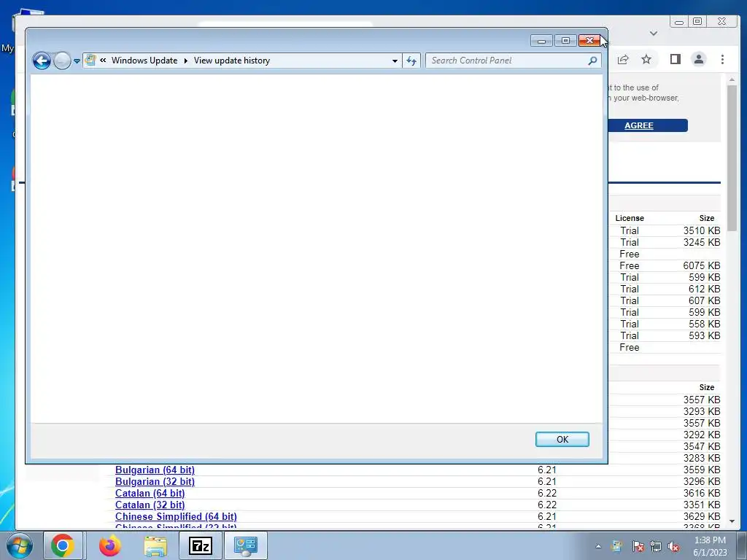Confirm with the OK button

point(562,439)
